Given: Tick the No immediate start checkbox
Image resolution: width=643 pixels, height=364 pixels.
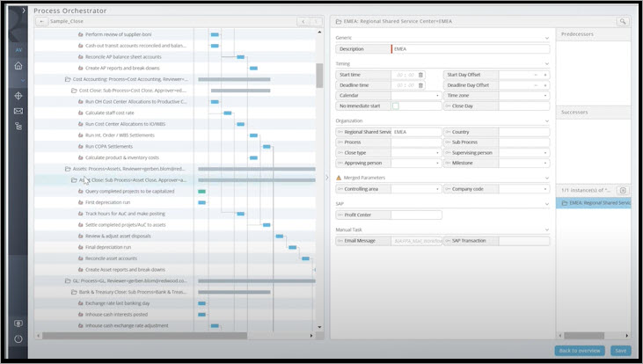Looking at the screenshot, I should pyautogui.click(x=395, y=106).
